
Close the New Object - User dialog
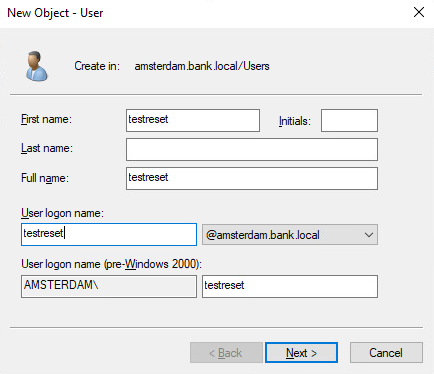(419, 12)
